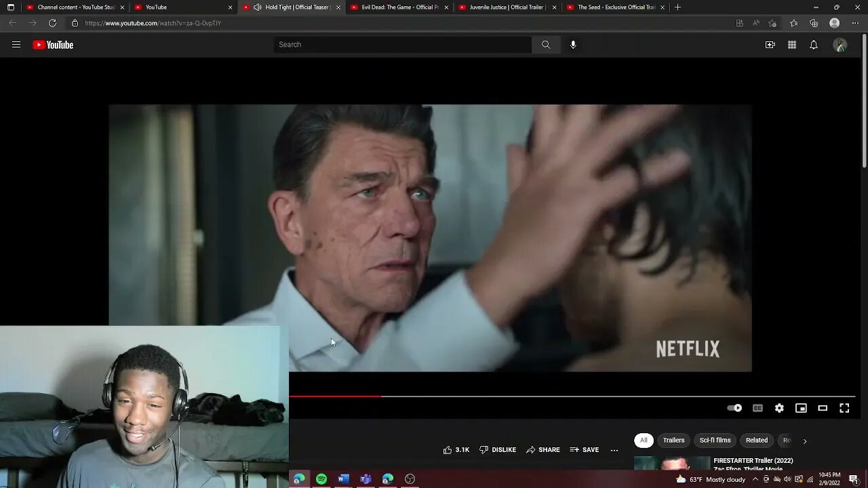This screenshot has width=868, height=488.
Task: Open FIRESTARTER Trailer (2022) title link
Action: (753, 461)
